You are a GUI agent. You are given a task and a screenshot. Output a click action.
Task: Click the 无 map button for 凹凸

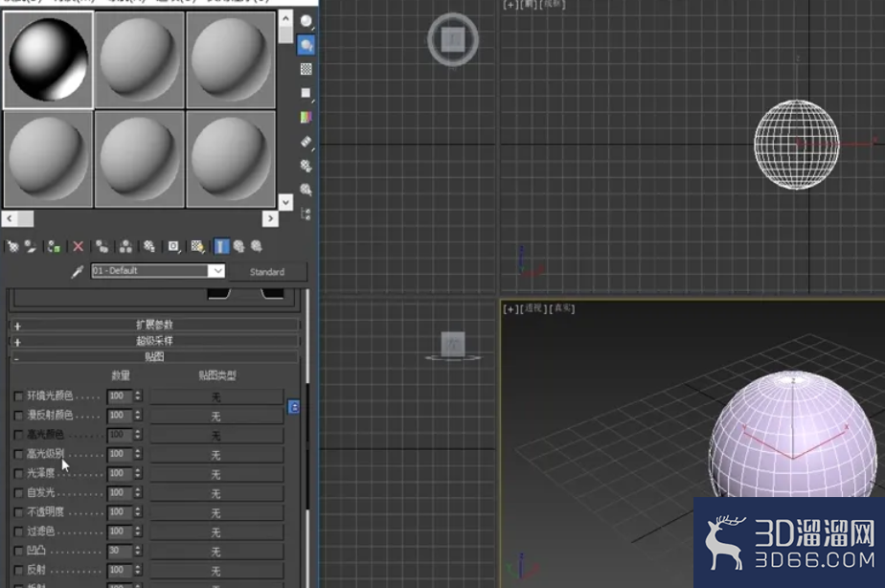(x=216, y=552)
